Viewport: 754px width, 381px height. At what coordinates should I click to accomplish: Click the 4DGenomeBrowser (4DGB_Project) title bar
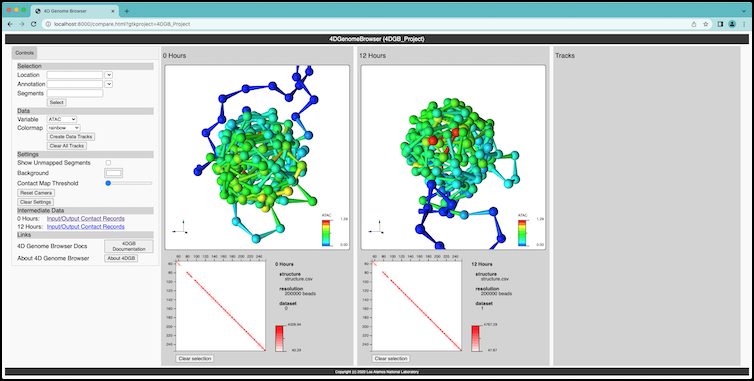(377, 39)
